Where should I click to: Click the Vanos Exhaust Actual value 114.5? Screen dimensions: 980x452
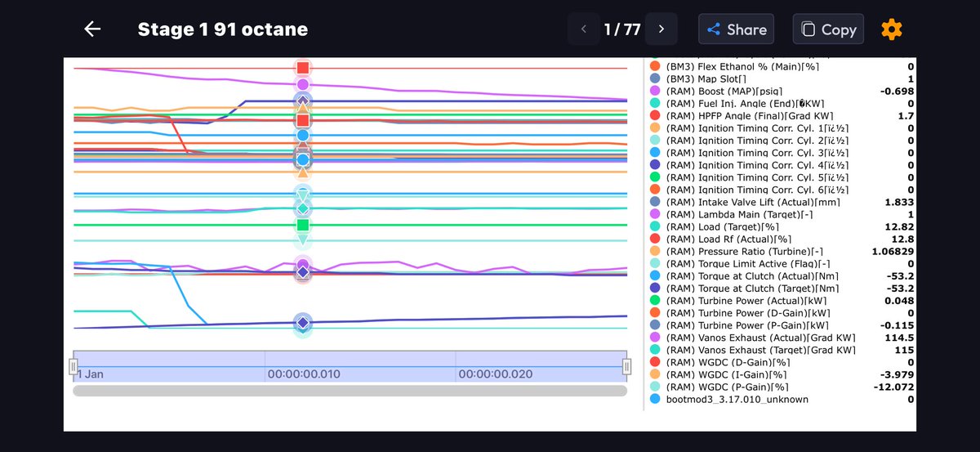click(x=900, y=338)
